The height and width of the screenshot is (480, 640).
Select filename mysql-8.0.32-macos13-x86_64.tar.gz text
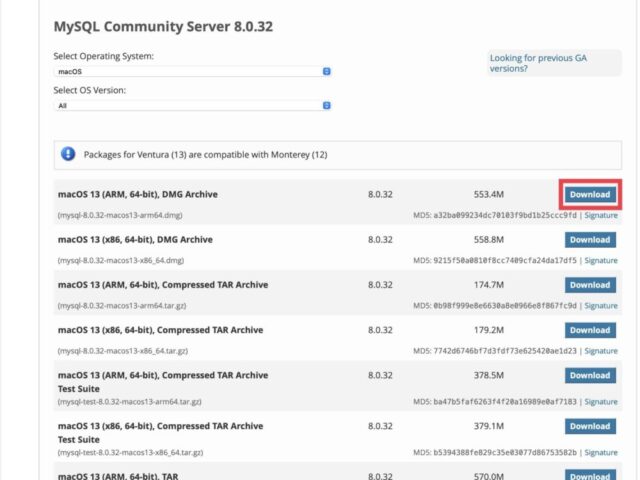point(123,351)
